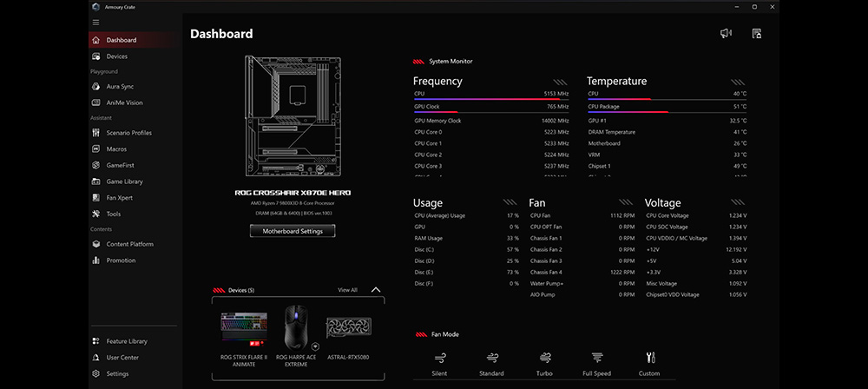Click the notes icon at top right
Image resolution: width=868 pixels, height=389 pixels.
point(757,33)
